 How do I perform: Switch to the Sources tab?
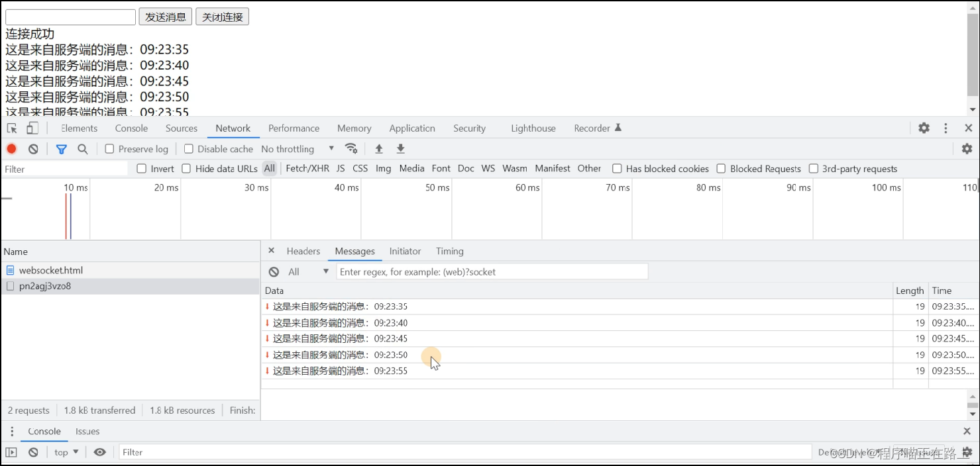point(182,128)
